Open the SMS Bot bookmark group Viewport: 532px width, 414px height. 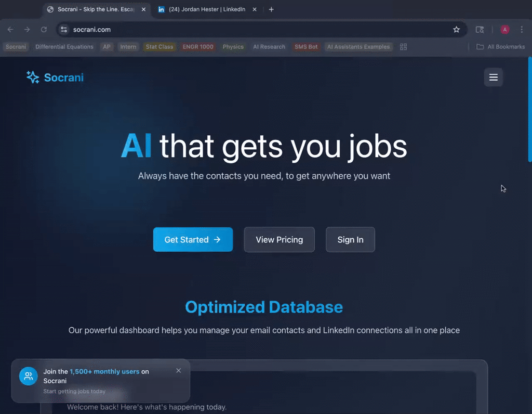[306, 47]
